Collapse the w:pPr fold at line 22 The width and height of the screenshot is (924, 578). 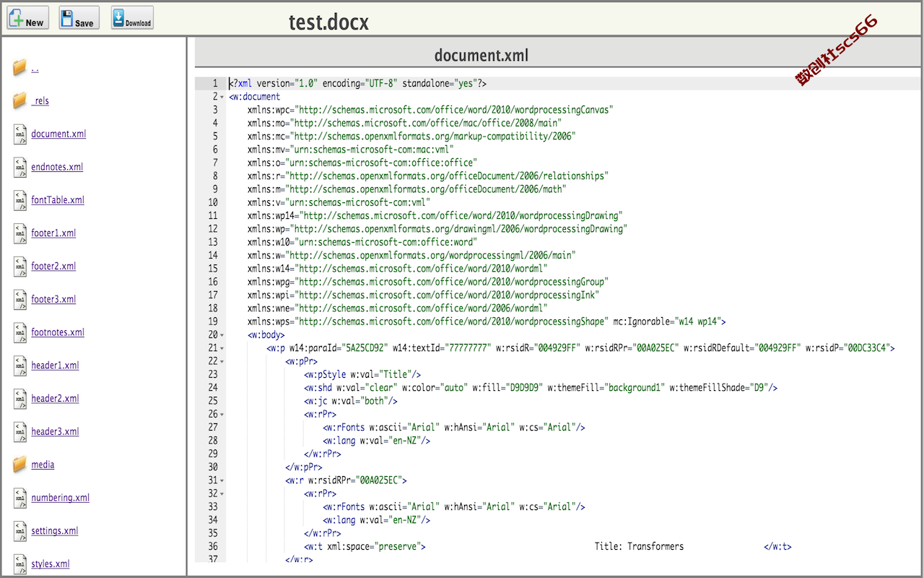tap(222, 361)
